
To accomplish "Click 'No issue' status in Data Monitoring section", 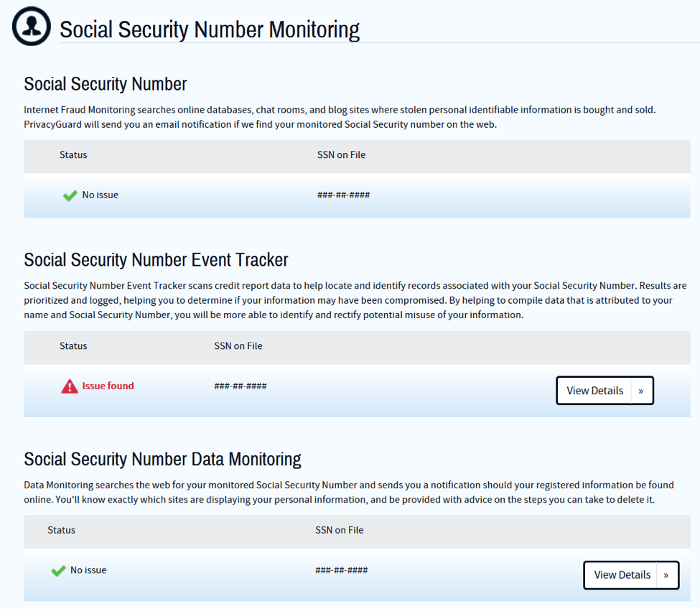I will click(x=88, y=570).
